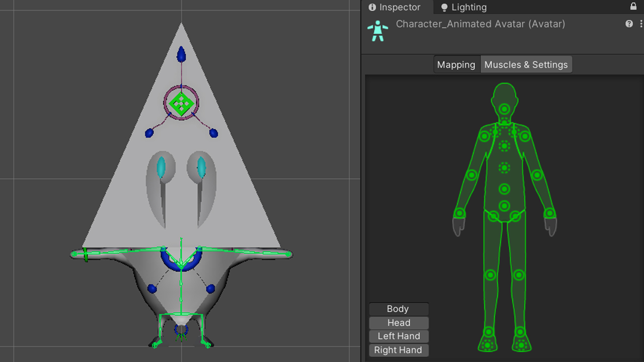Image resolution: width=644 pixels, height=362 pixels.
Task: Switch to the Lighting tab
Action: click(464, 7)
